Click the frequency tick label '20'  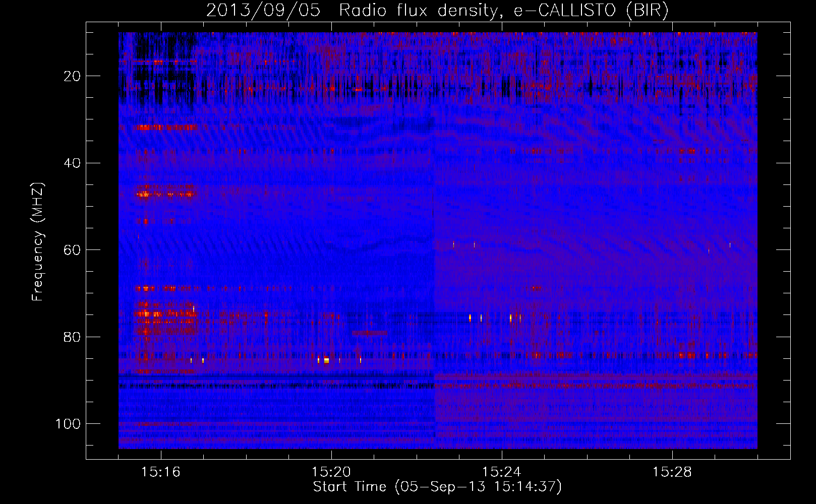point(73,76)
